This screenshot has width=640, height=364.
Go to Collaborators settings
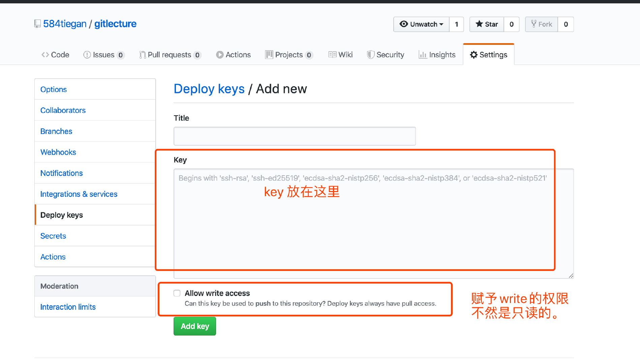tap(95, 110)
